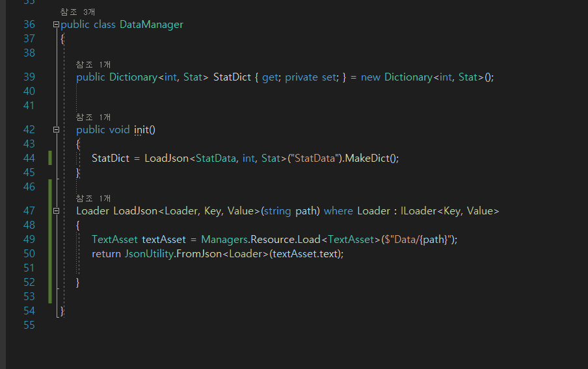
Task: Click the init method name
Action: coord(141,129)
